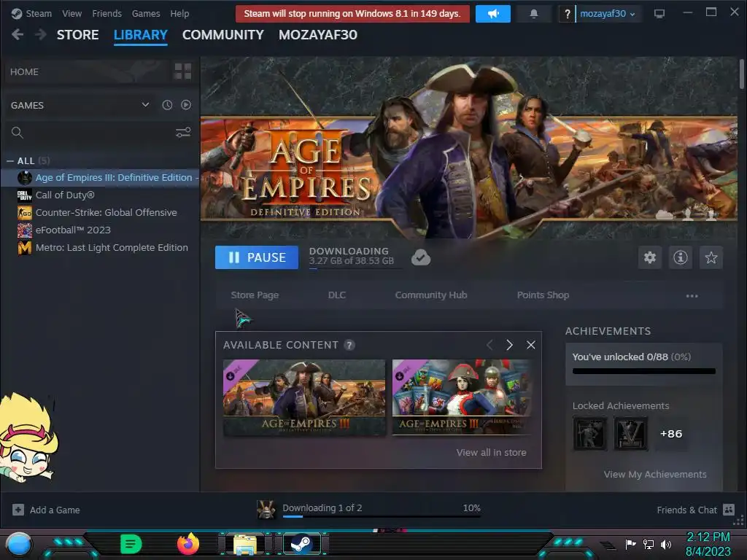The width and height of the screenshot is (747, 560).
Task: Click the Add a Game plus icon
Action: pyautogui.click(x=18, y=510)
